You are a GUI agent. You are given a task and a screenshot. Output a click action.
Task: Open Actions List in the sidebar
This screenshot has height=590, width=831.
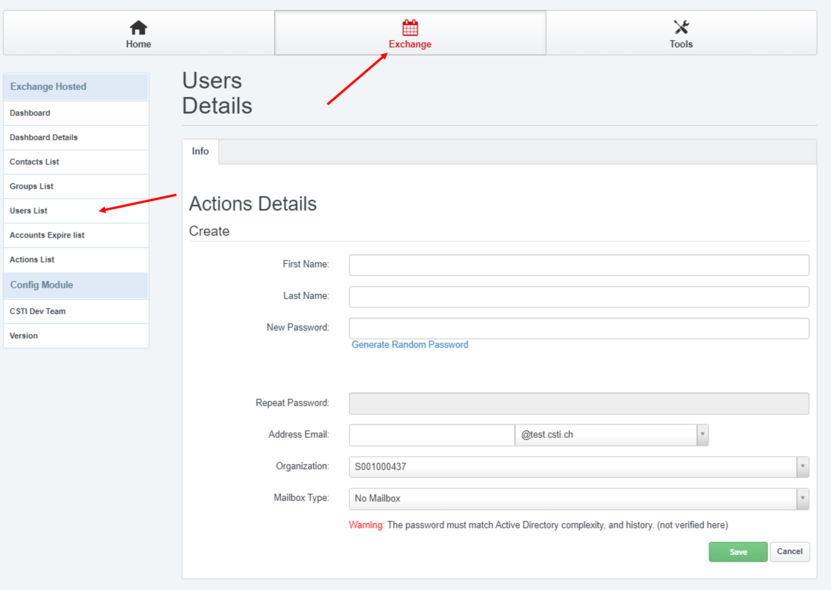[x=76, y=260]
